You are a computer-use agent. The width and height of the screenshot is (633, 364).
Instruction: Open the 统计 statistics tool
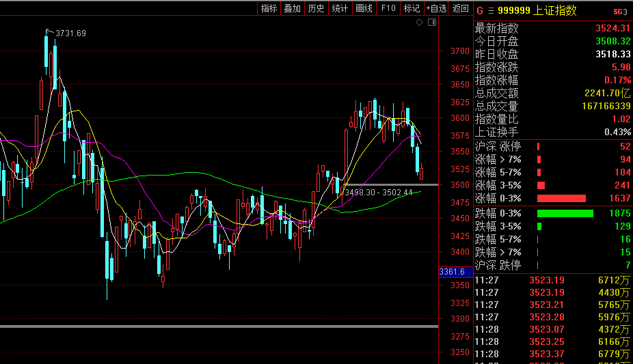point(340,8)
